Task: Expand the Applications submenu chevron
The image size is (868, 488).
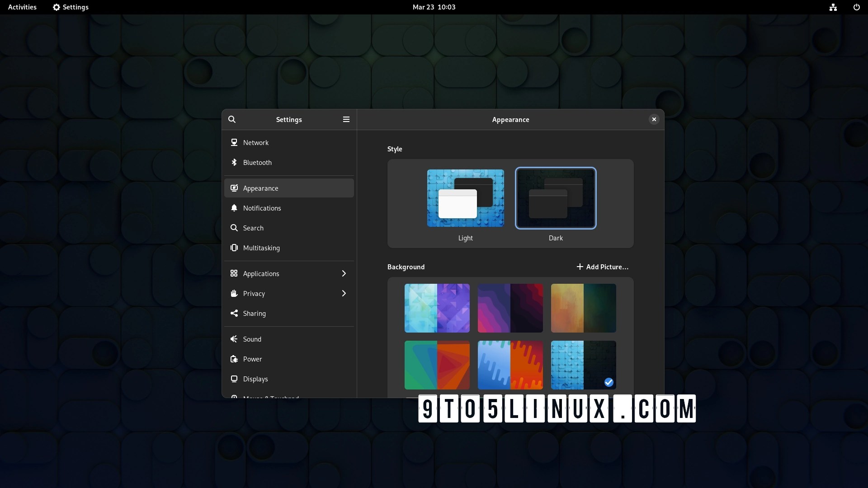Action: (x=344, y=273)
